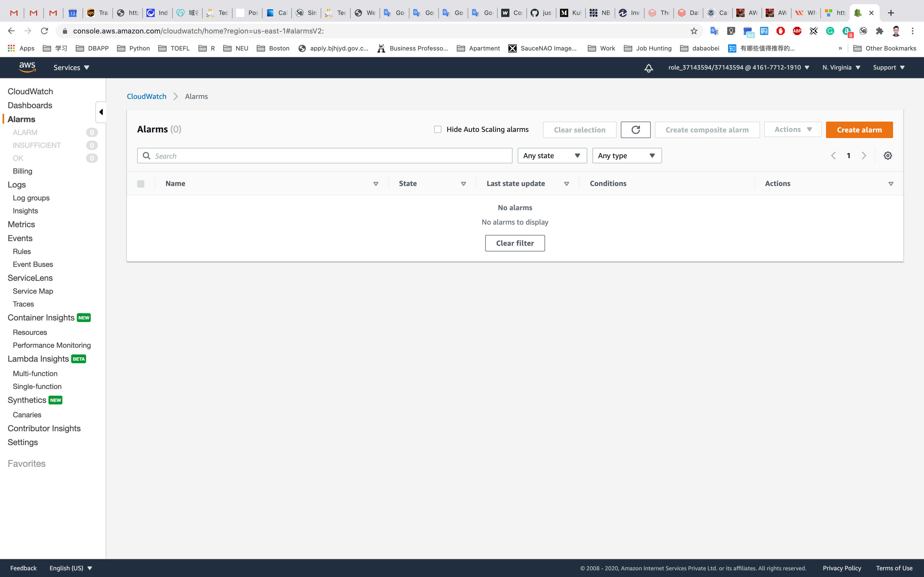Open the Services menu
The image size is (924, 577).
tap(71, 67)
